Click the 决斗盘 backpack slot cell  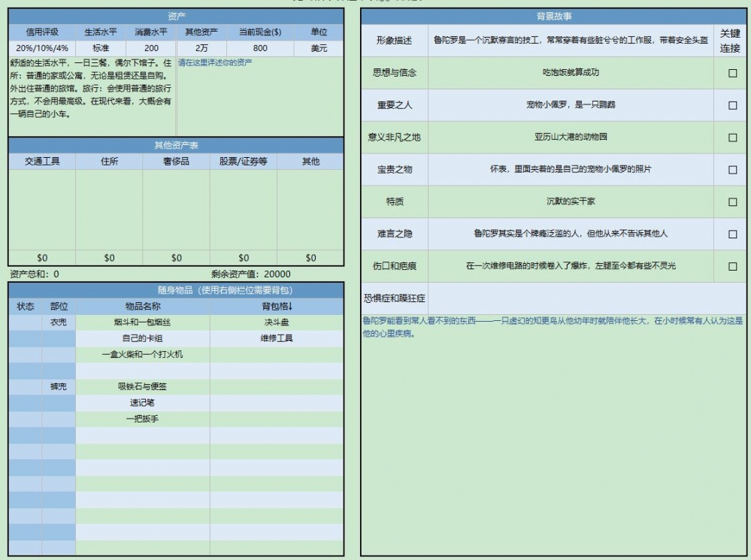277,322
